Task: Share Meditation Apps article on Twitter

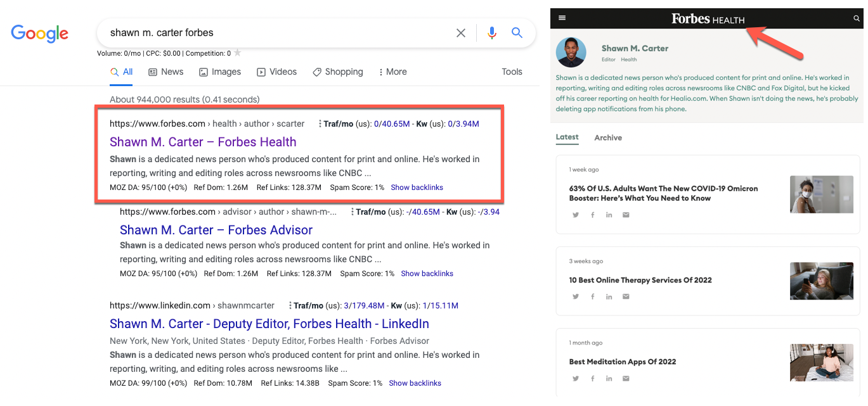Action: (576, 379)
